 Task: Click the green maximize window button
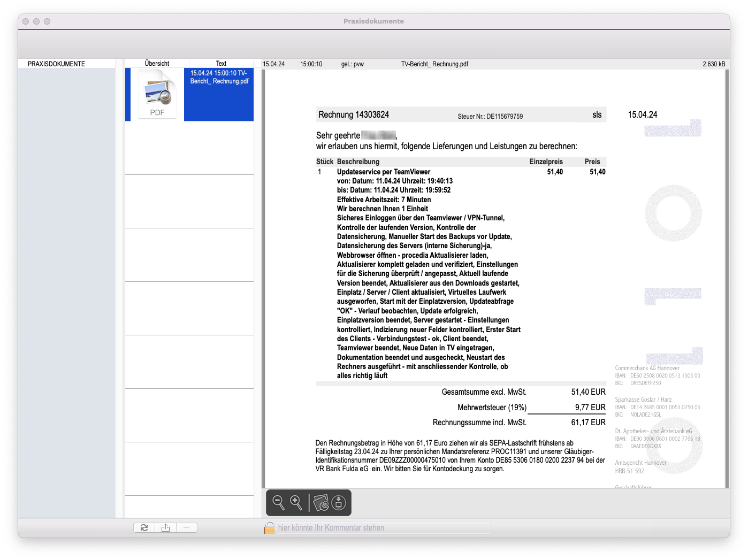(47, 21)
